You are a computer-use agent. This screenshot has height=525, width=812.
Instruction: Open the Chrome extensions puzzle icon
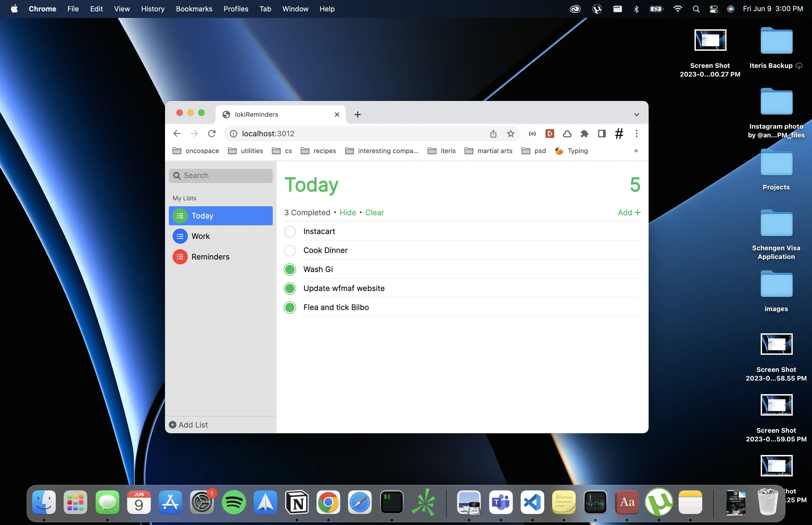pyautogui.click(x=584, y=134)
